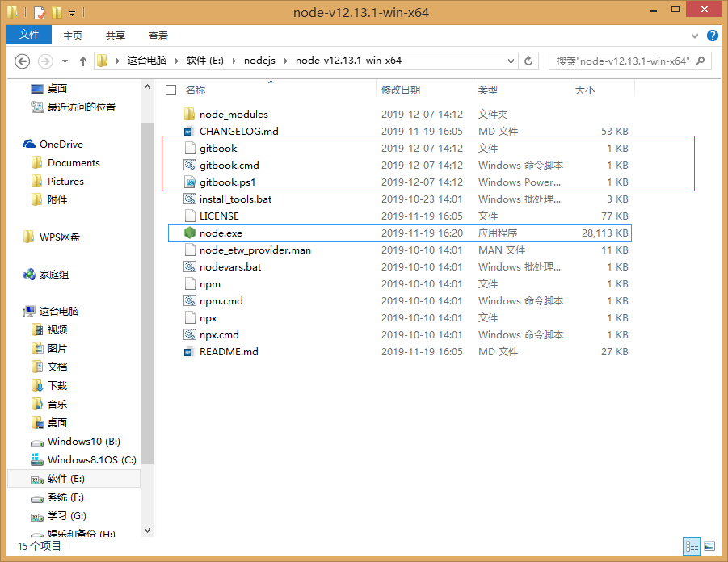This screenshot has width=728, height=562.
Task: Open the blue help icon
Action: (x=712, y=36)
